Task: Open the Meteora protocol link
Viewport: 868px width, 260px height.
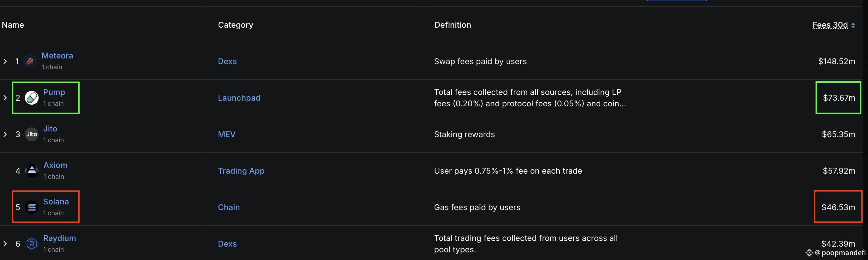Action: (x=57, y=56)
